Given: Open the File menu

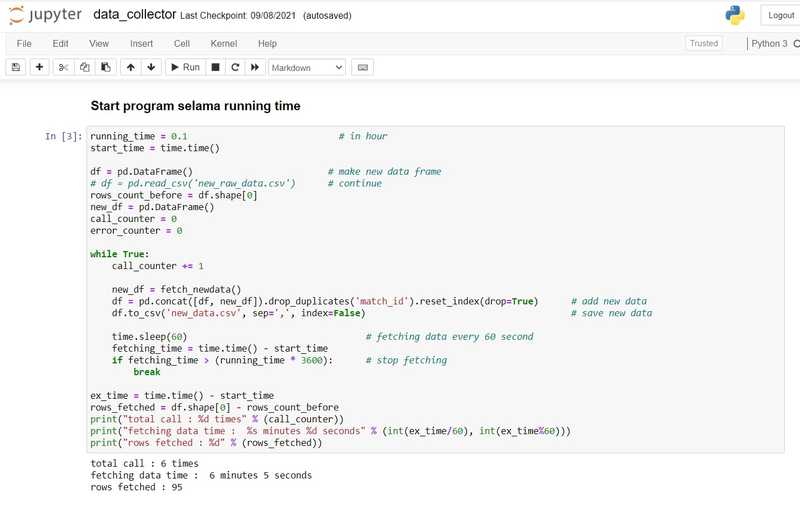Looking at the screenshot, I should [x=24, y=44].
